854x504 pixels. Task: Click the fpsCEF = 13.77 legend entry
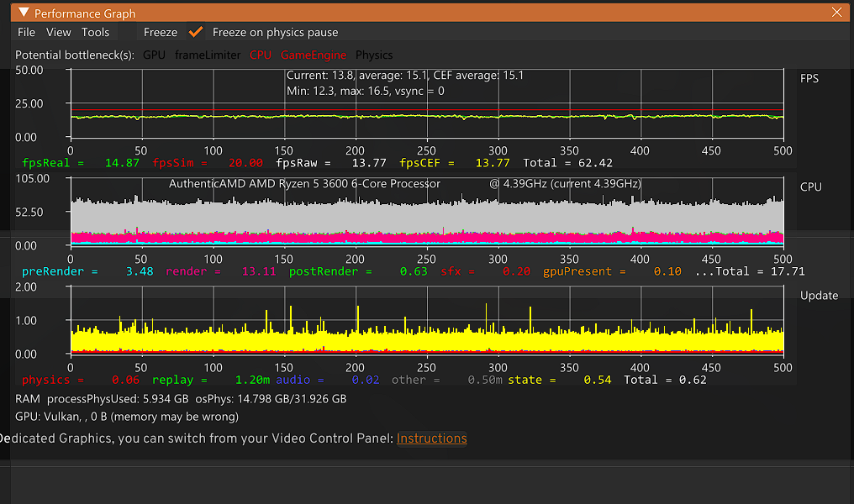pyautogui.click(x=454, y=163)
